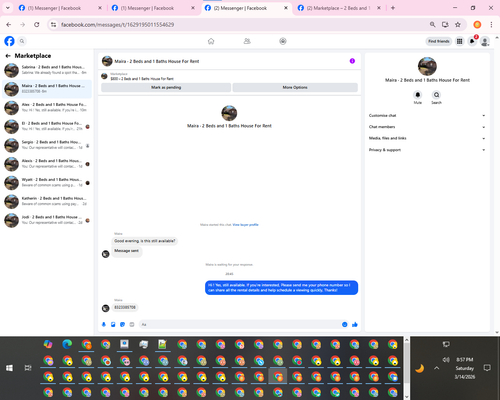The image size is (500, 400).
Task: Click the Mark as pending button
Action: pyautogui.click(x=166, y=87)
